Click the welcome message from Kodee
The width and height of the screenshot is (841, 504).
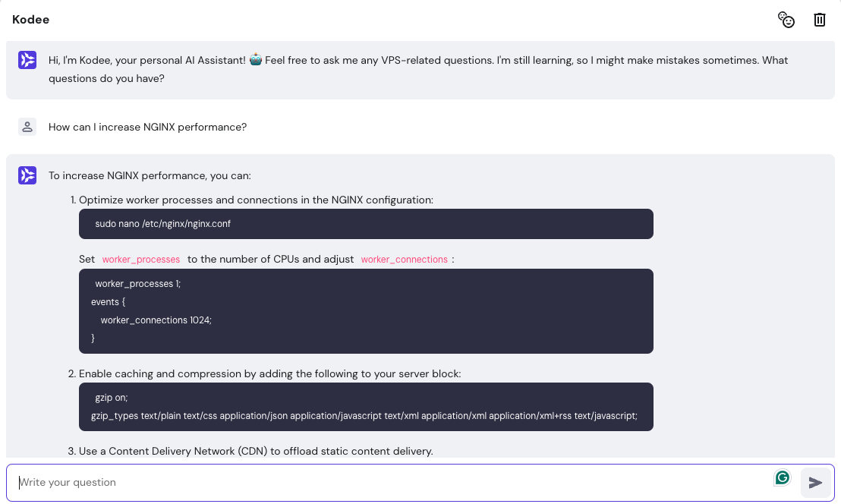[417, 69]
